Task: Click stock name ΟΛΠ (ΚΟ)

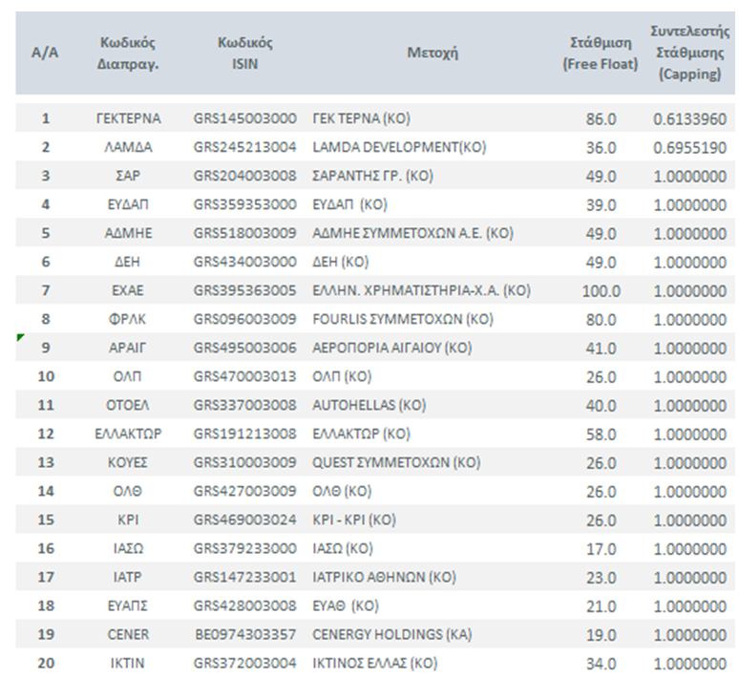Action: point(342,376)
